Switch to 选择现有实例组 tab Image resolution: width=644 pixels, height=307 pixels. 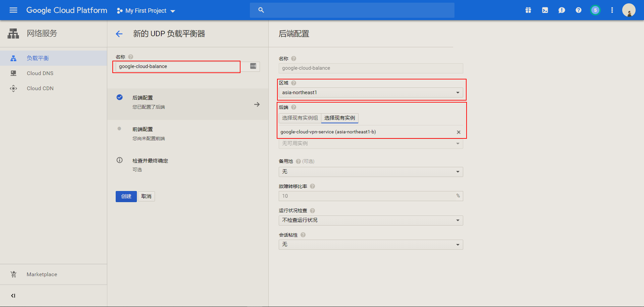point(300,118)
